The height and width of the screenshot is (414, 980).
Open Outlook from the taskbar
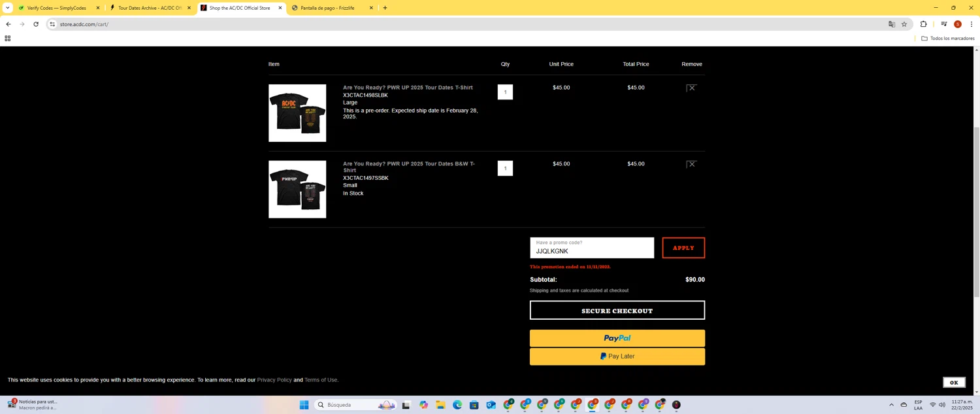pos(491,405)
